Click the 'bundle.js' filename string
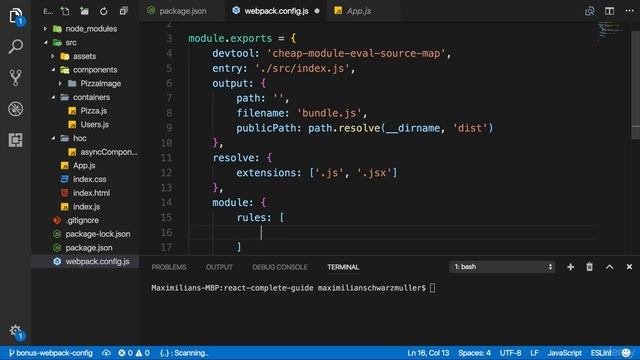The image size is (640, 360). point(329,113)
